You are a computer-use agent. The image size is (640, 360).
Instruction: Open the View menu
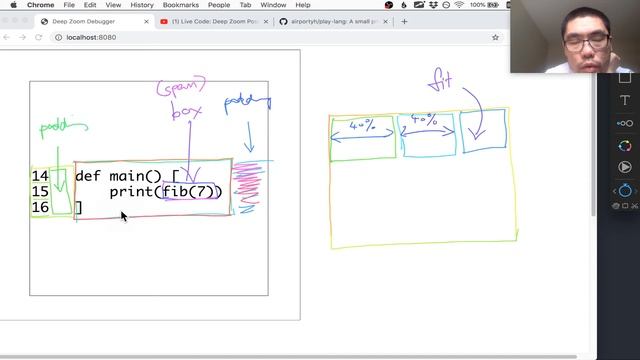click(113, 5)
